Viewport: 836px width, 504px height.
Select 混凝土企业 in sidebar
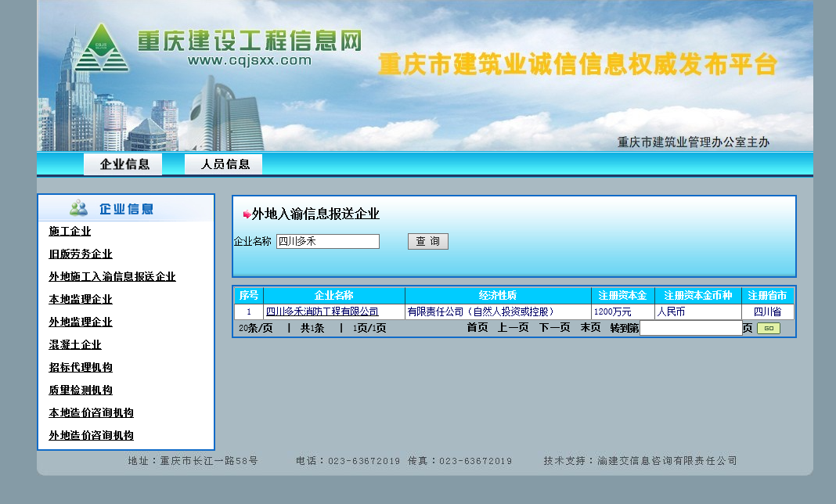[x=75, y=345]
